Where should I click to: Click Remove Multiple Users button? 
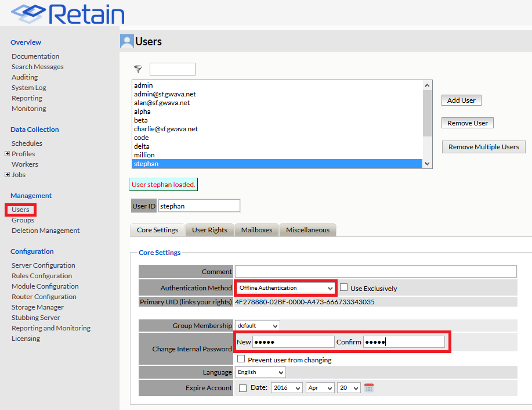pos(483,147)
